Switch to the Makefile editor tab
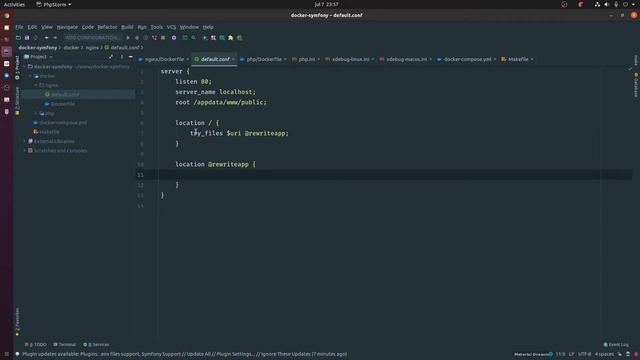 tap(518, 59)
